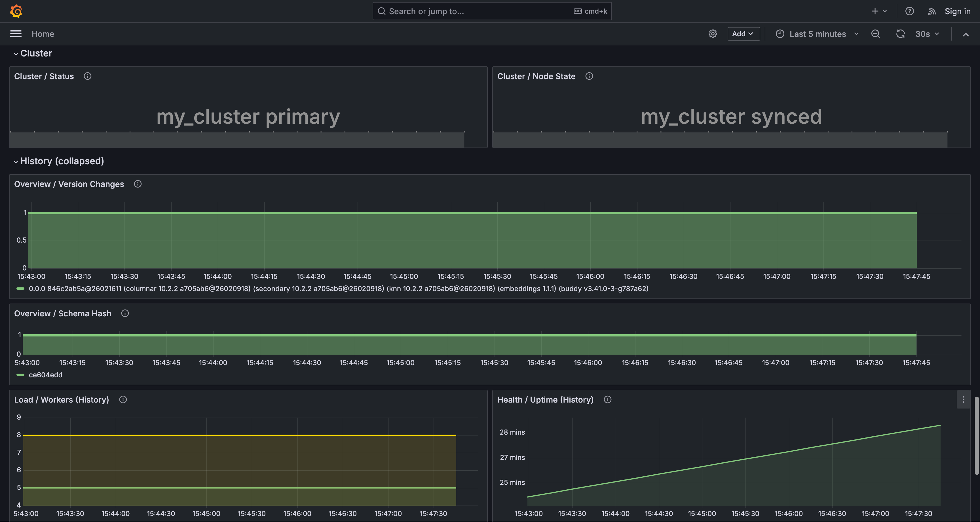The height and width of the screenshot is (522, 980).
Task: Click Sign in
Action: (x=957, y=11)
